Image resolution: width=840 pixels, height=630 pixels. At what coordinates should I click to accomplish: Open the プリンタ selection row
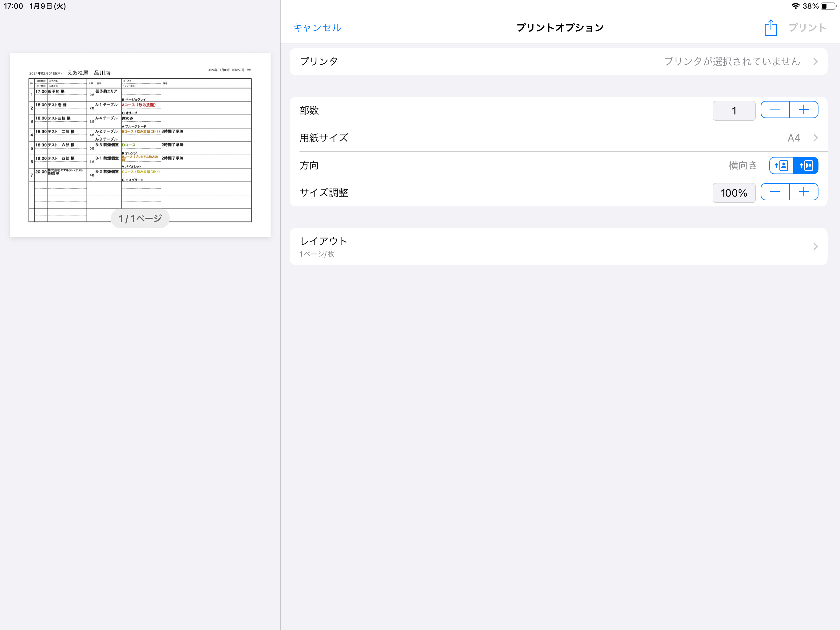click(x=558, y=62)
